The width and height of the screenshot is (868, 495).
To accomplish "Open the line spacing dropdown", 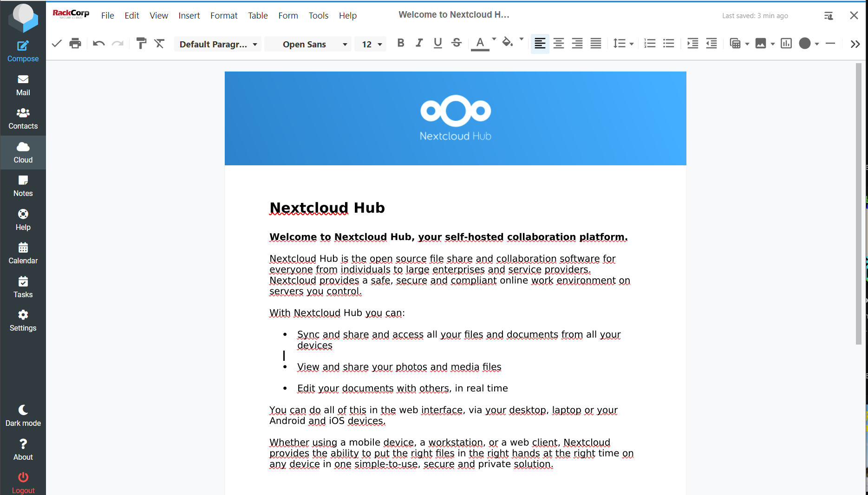I will [623, 44].
